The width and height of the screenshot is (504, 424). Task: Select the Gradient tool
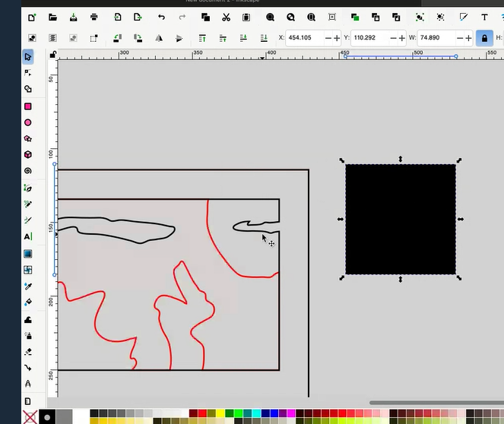tap(28, 254)
